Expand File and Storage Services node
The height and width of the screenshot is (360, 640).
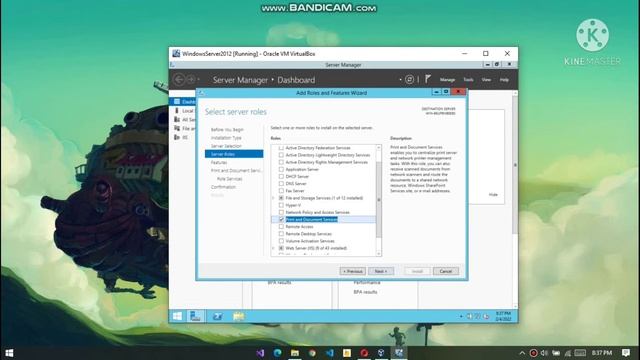point(273,198)
